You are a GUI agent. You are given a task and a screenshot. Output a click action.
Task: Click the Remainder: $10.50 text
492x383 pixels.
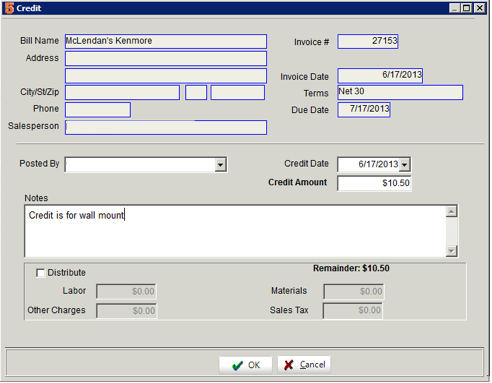point(351,268)
